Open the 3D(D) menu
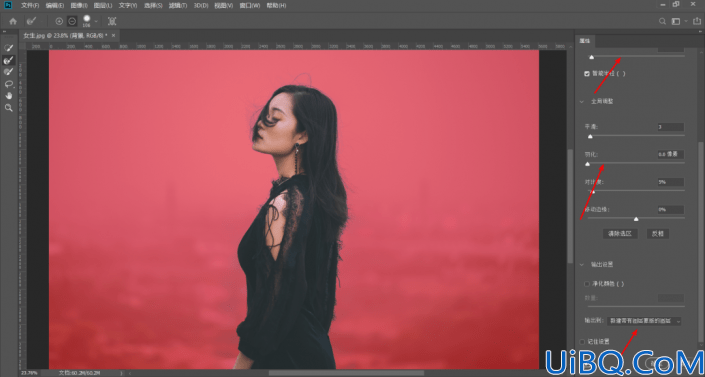 (x=201, y=5)
